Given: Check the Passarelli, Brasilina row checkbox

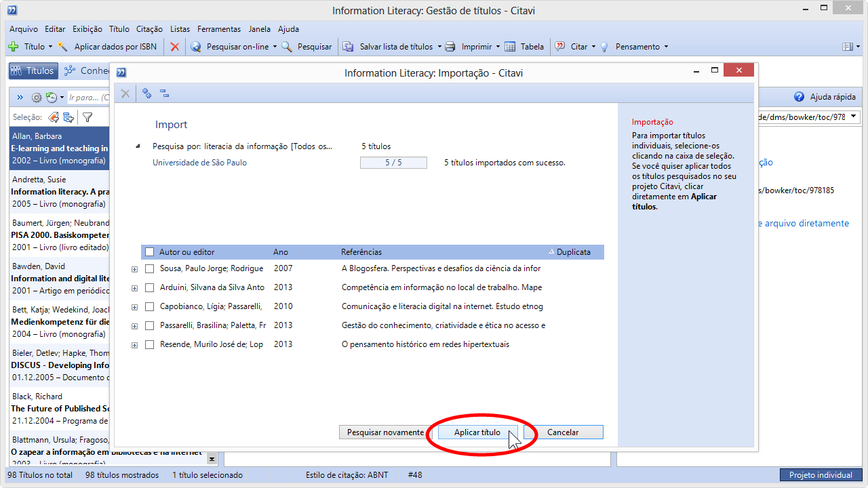Looking at the screenshot, I should click(150, 326).
